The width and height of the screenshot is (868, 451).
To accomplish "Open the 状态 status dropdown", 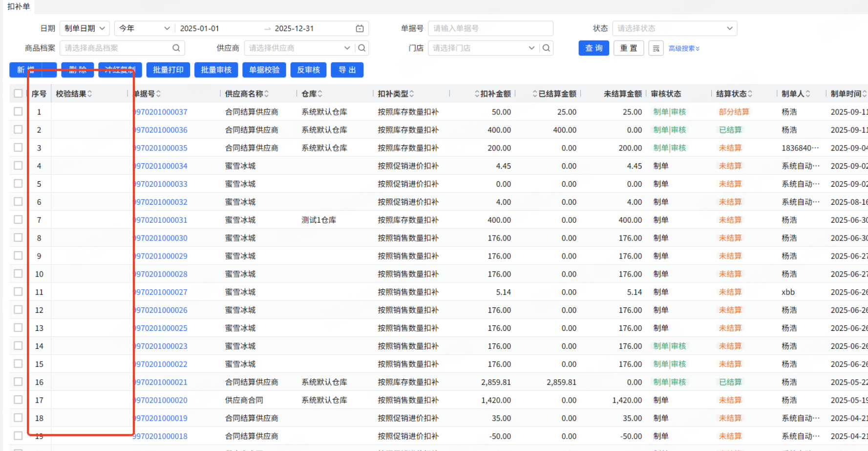I will (x=674, y=28).
